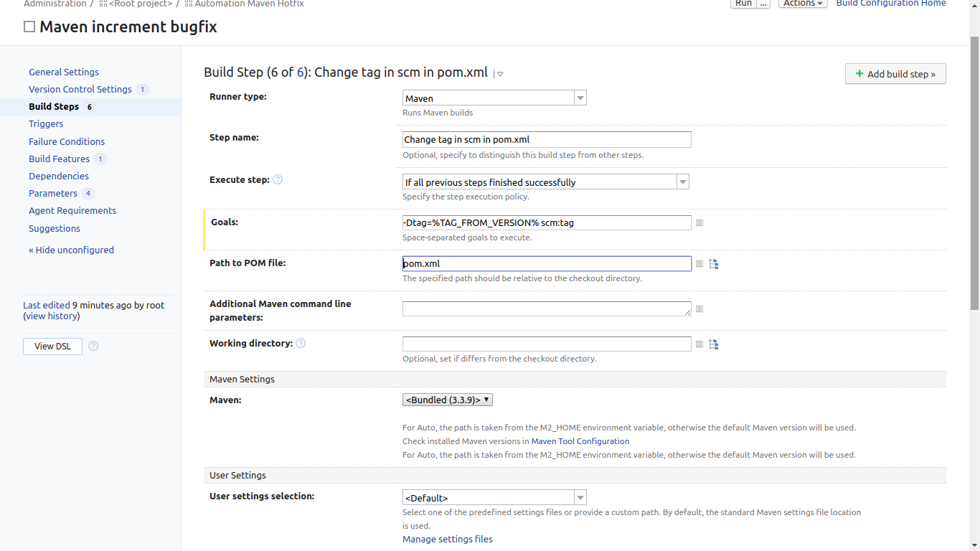Click the step number 6 link in title
This screenshot has width=980, height=551.
[301, 72]
